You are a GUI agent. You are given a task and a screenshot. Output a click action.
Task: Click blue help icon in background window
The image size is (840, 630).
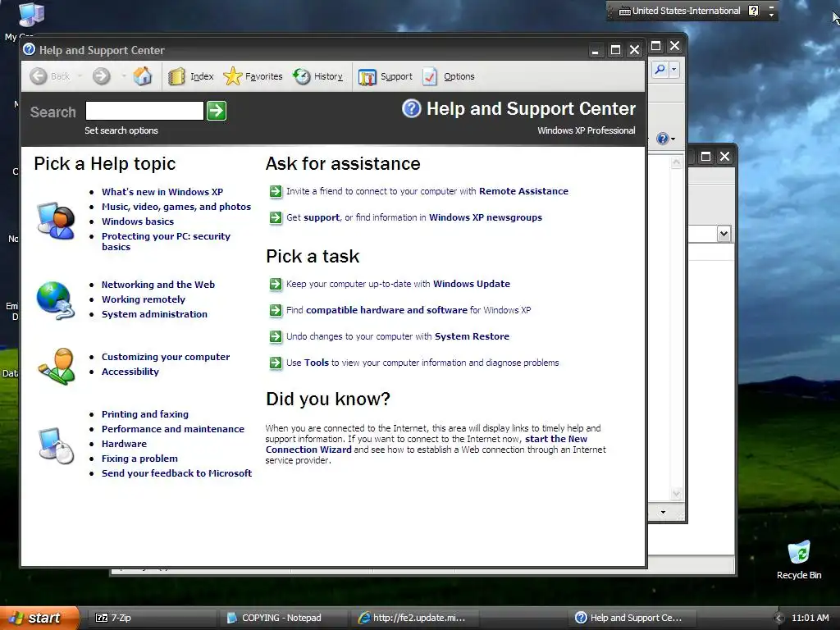point(663,139)
